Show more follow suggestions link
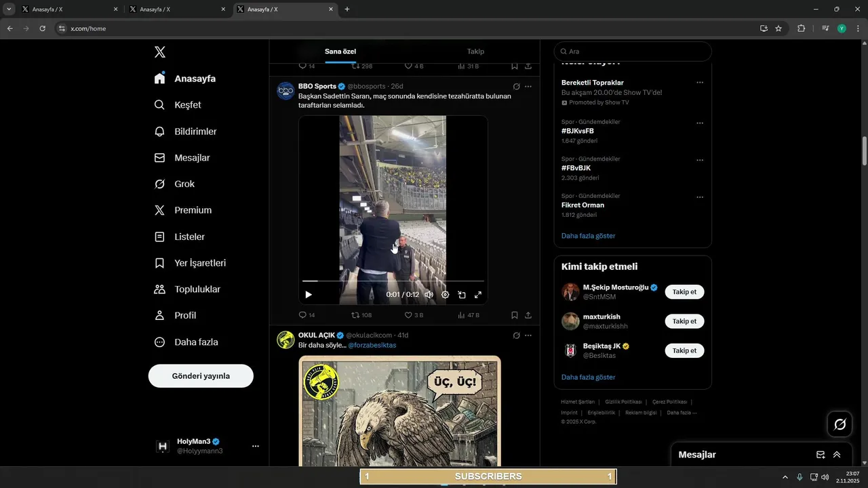Image resolution: width=868 pixels, height=488 pixels. 588,377
